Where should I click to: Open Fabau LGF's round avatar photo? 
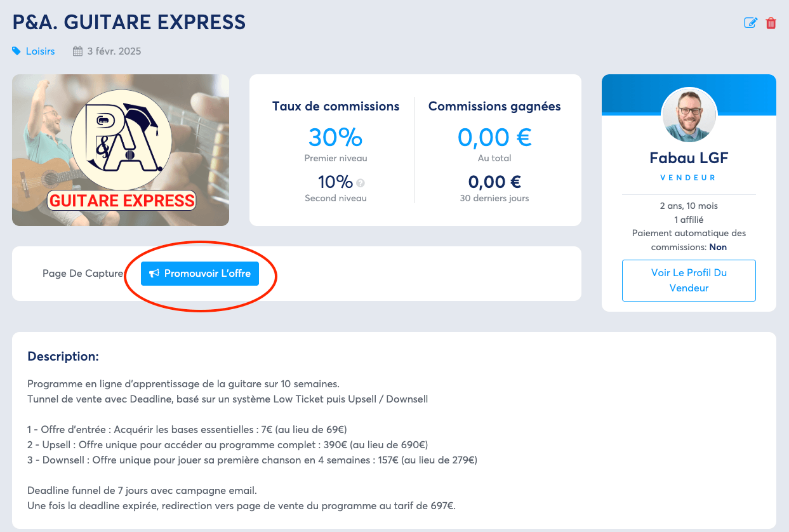pos(689,115)
